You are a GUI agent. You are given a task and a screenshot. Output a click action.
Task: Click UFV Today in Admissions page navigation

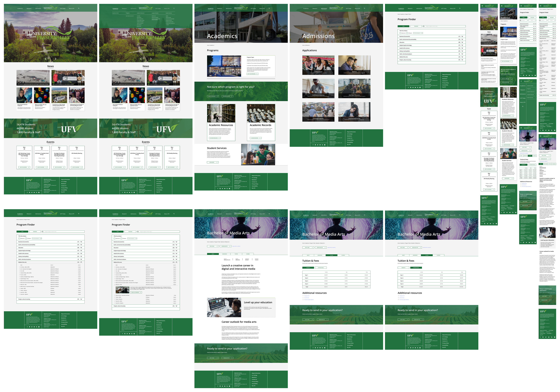coord(349,9)
